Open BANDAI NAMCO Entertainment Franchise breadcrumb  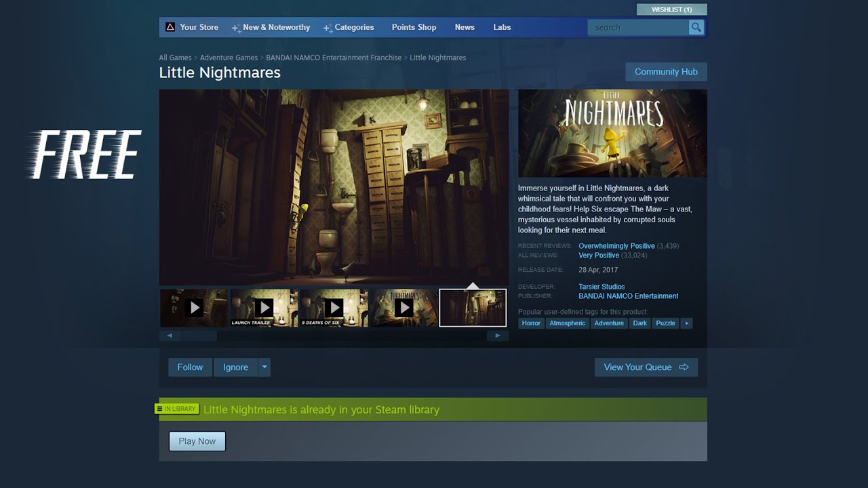click(x=334, y=58)
